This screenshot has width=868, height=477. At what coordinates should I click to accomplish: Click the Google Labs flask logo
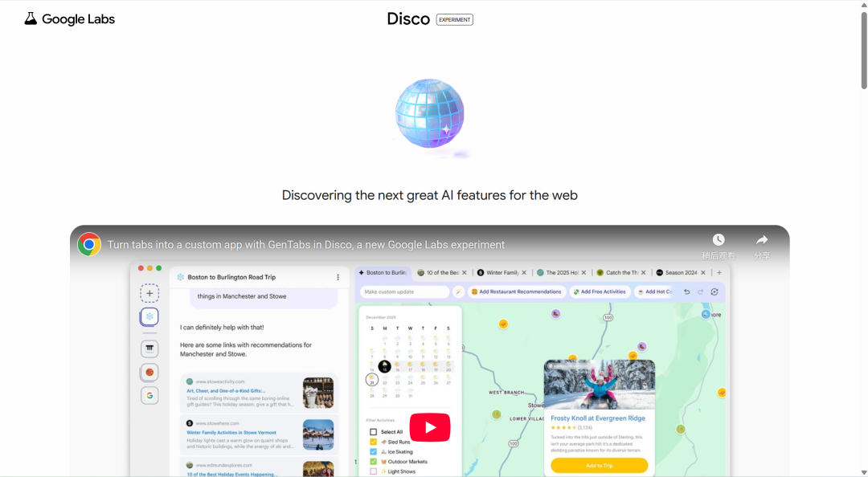pyautogui.click(x=31, y=18)
